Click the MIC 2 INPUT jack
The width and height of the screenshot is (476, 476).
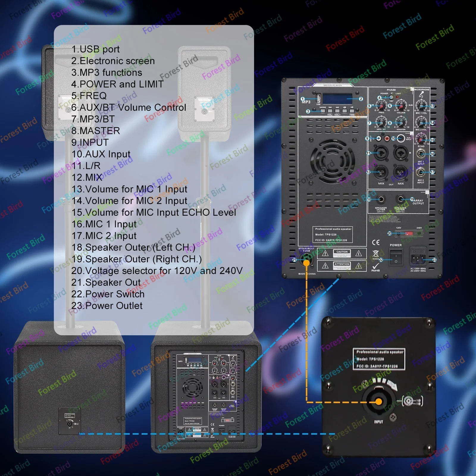(420, 172)
